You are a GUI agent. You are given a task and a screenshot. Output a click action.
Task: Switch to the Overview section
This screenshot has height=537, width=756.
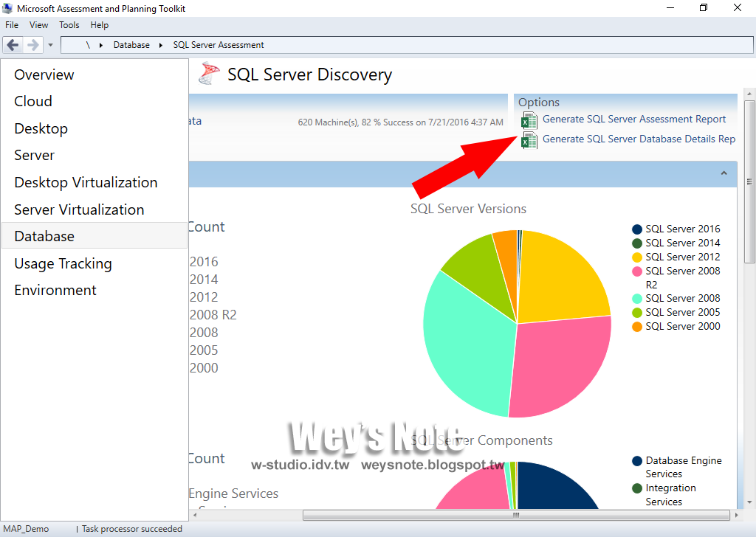(x=44, y=75)
